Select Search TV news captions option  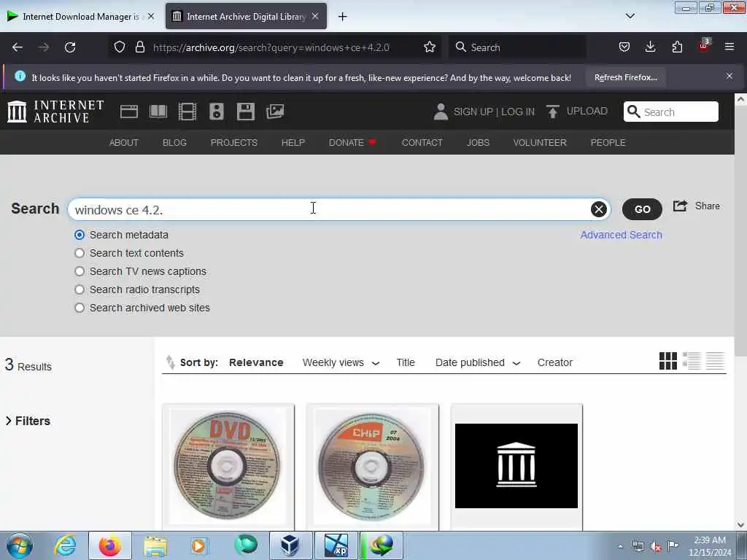tap(80, 271)
